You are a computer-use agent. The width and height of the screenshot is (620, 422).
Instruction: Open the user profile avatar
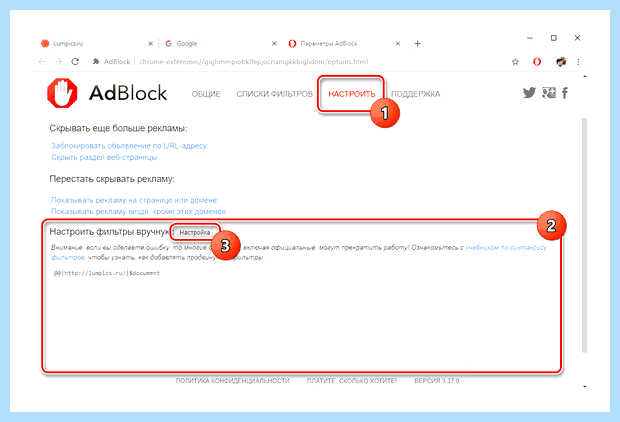(561, 62)
